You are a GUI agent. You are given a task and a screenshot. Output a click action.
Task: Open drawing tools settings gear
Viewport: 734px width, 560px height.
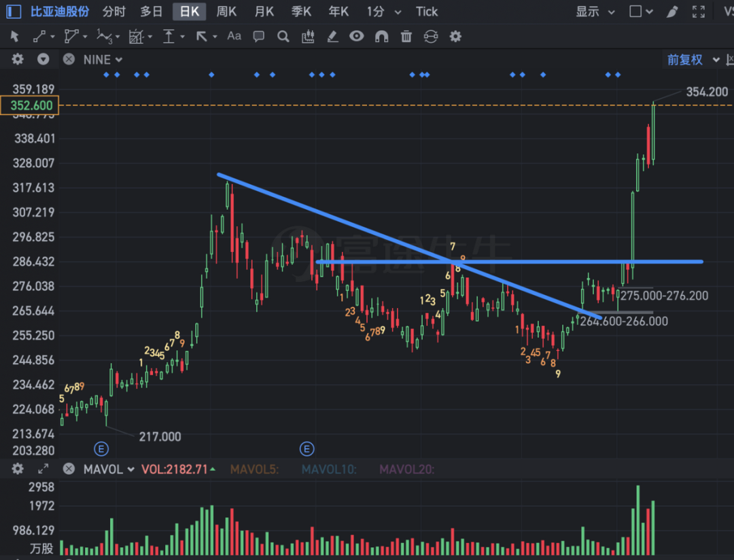pyautogui.click(x=455, y=37)
